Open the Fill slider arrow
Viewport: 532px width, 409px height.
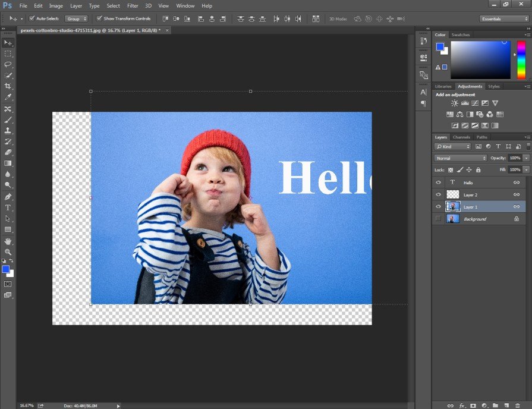526,169
